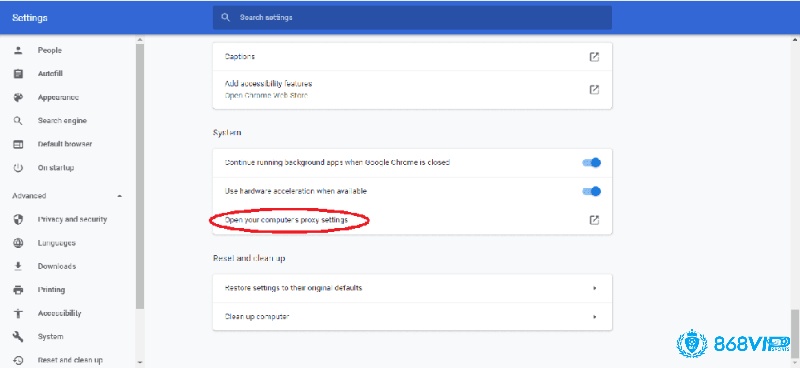Click the Advanced label in sidebar
800x368 pixels.
click(x=29, y=196)
